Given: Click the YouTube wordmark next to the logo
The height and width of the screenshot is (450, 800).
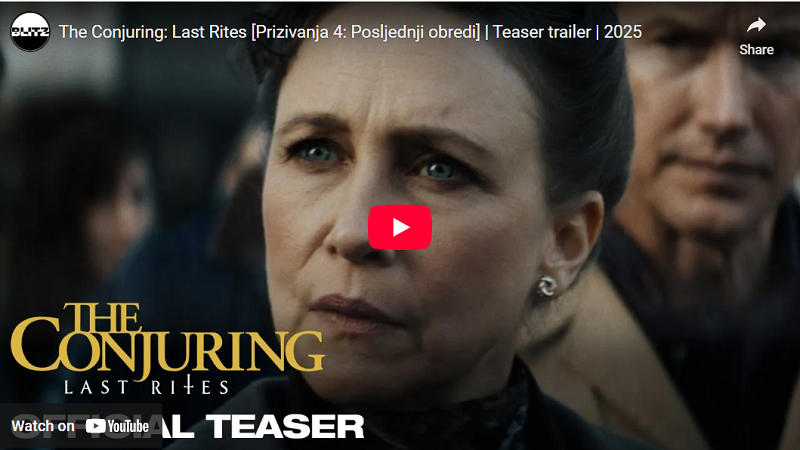Looking at the screenshot, I should tap(128, 426).
